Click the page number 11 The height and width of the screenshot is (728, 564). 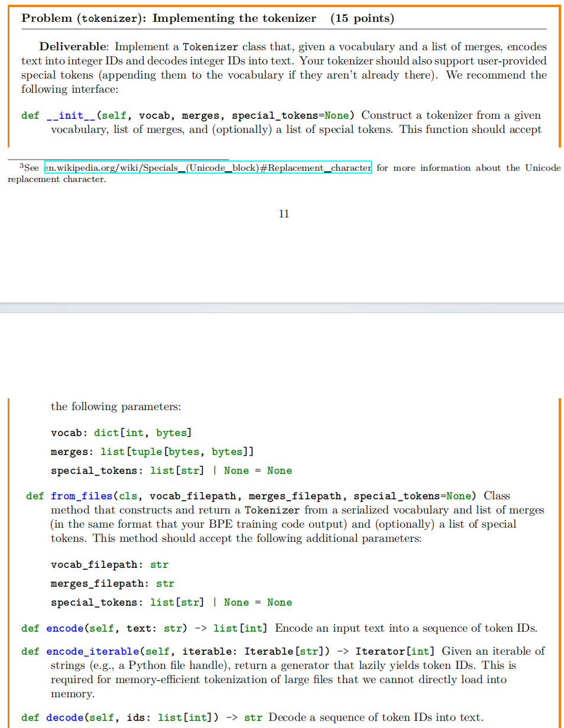click(x=284, y=214)
